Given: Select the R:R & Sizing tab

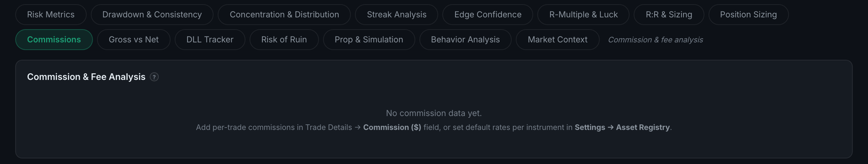Looking at the screenshot, I should coord(669,15).
